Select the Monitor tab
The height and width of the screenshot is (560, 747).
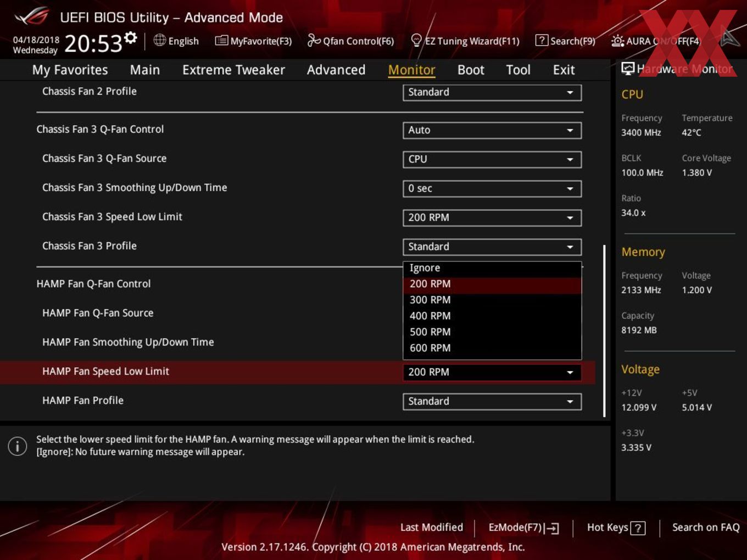click(x=411, y=70)
